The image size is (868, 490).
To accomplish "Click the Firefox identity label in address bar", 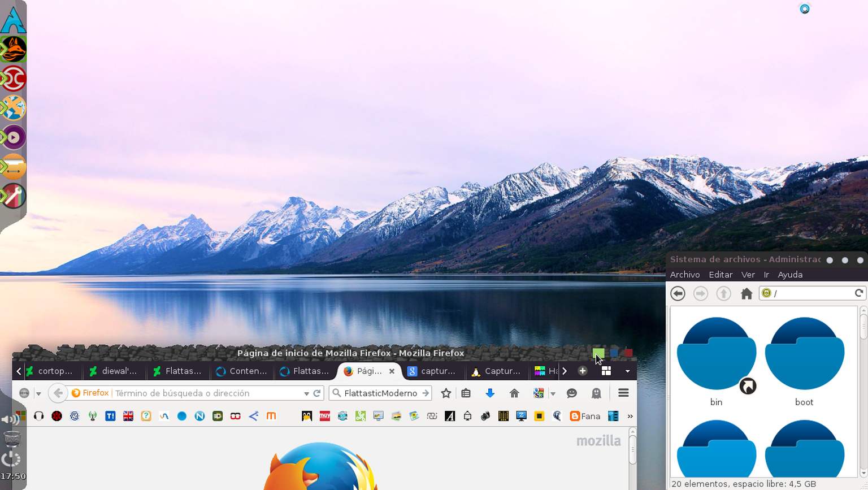I will (x=90, y=393).
